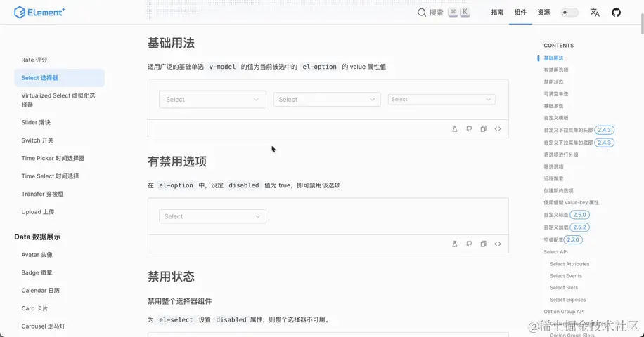Jump to 远程搜索 in contents
Screen dimensions: 644x337
coord(553,179)
